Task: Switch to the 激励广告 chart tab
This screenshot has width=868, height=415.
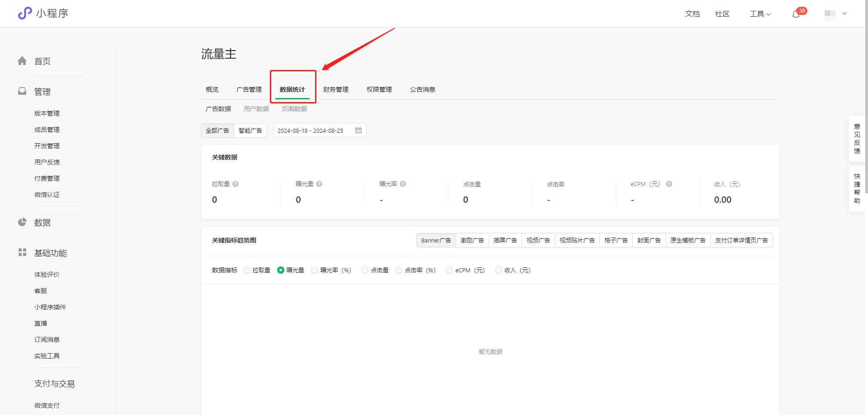Action: pyautogui.click(x=472, y=240)
